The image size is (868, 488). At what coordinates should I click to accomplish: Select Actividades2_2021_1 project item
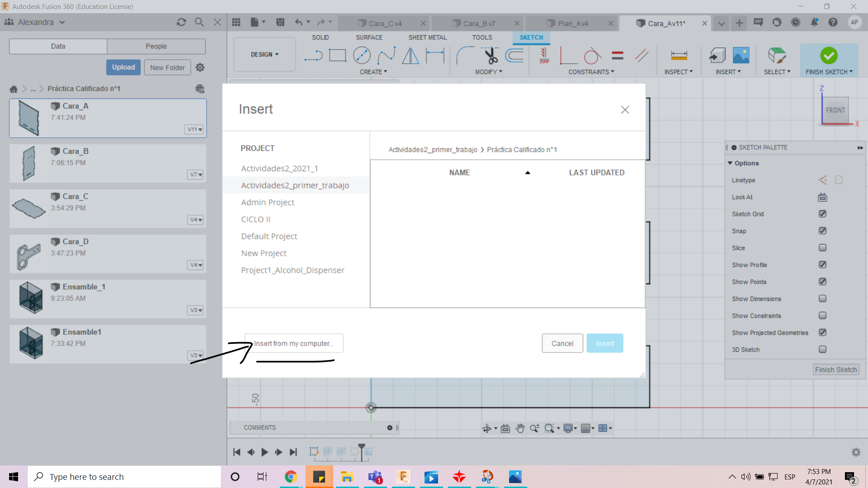[279, 168]
